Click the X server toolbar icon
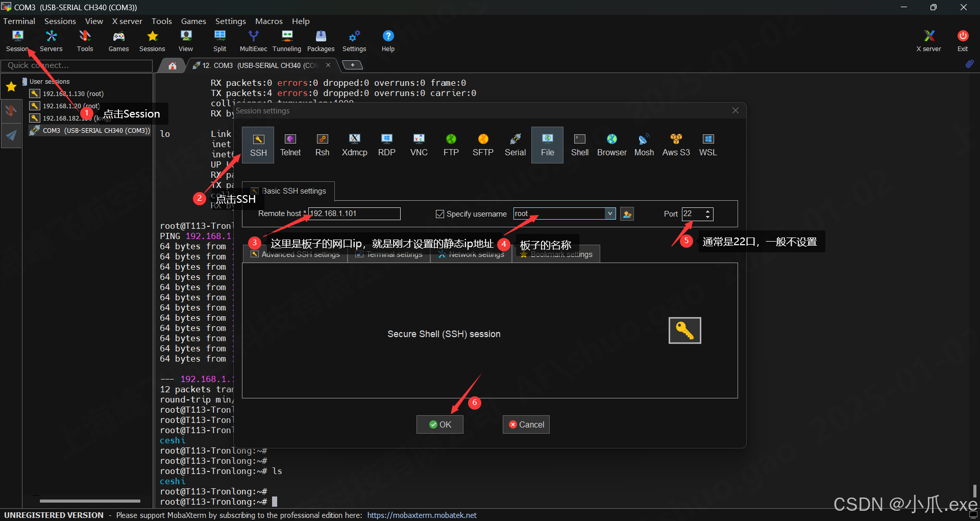Screen dimensions: 980x521 coord(928,41)
